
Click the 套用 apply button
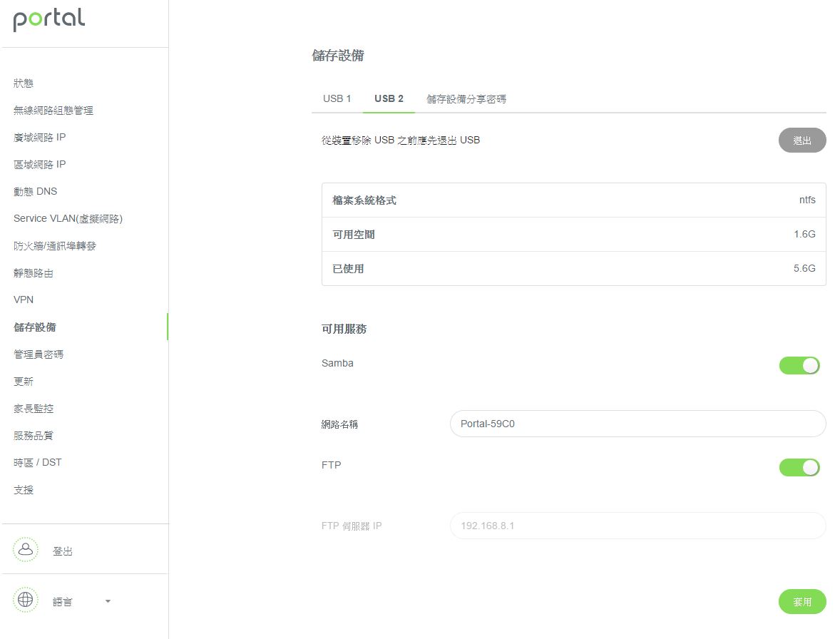coord(802,602)
